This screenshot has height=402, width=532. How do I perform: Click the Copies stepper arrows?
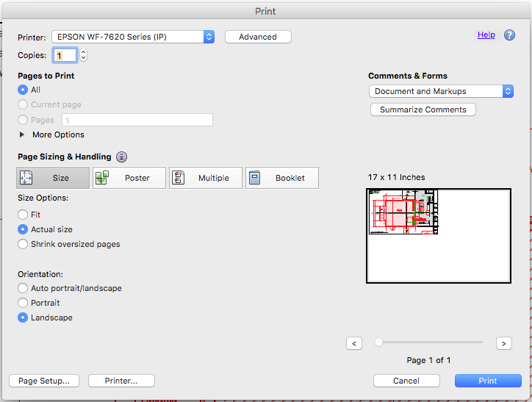[x=83, y=55]
